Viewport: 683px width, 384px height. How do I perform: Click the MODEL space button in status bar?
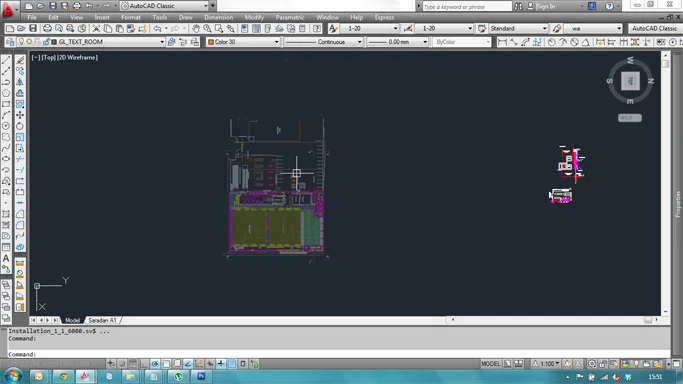tap(490, 364)
